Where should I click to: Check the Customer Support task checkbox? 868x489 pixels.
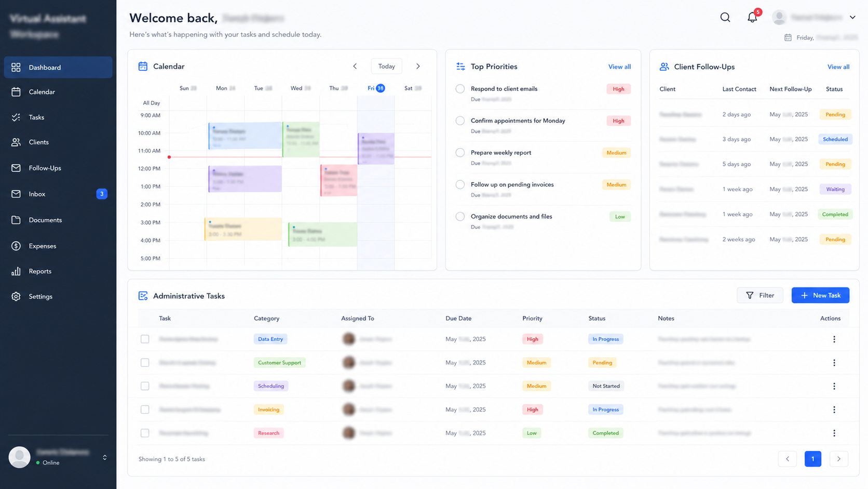[x=145, y=363]
